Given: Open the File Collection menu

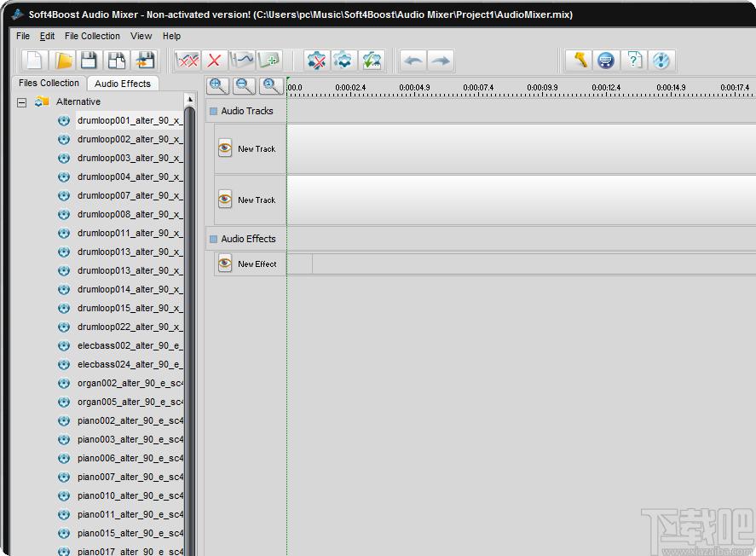Looking at the screenshot, I should pos(92,36).
